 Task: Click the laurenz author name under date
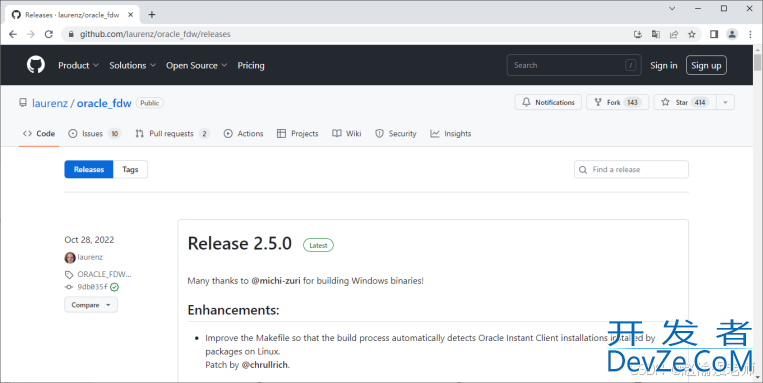tap(90, 257)
